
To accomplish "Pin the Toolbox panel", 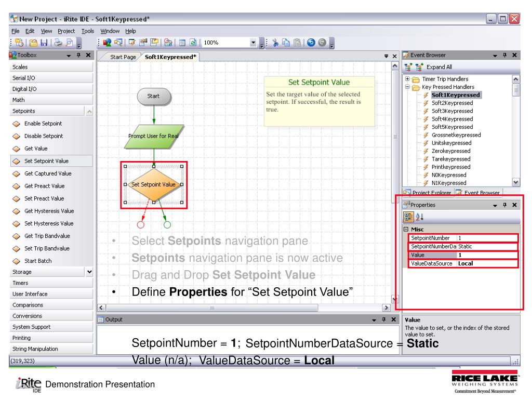I will pos(78,55).
